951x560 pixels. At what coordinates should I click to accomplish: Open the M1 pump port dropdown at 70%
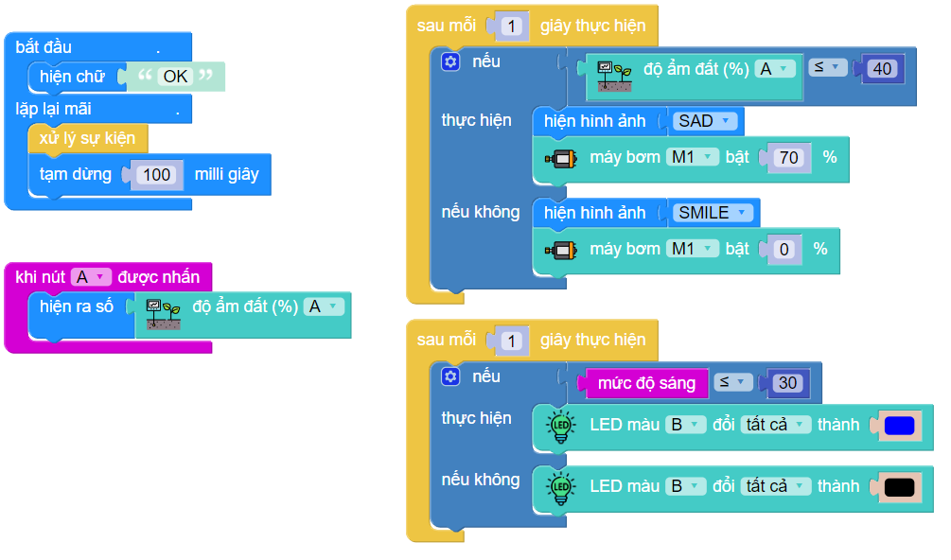693,157
